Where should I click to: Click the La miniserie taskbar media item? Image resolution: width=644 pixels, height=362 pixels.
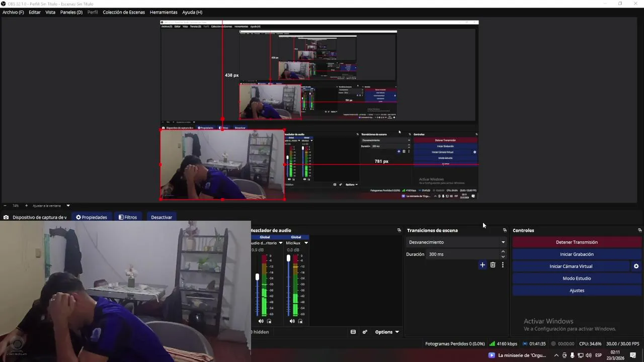pos(517,355)
